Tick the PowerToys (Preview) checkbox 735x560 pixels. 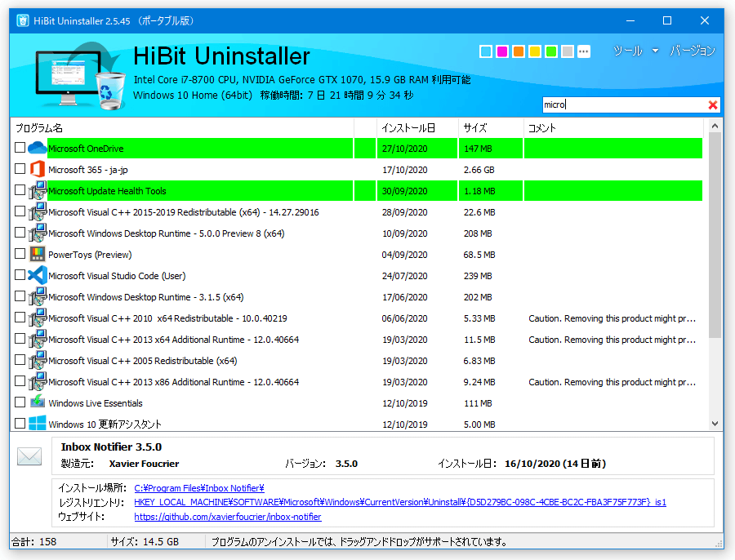[20, 254]
